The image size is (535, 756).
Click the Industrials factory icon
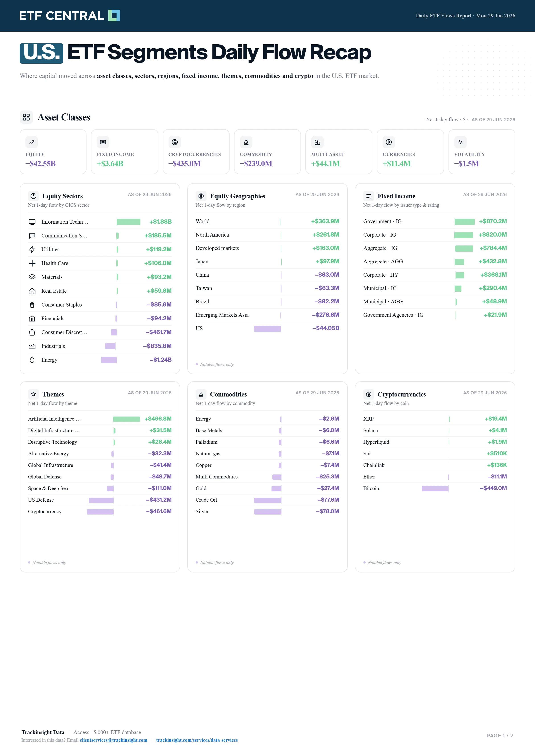click(32, 346)
